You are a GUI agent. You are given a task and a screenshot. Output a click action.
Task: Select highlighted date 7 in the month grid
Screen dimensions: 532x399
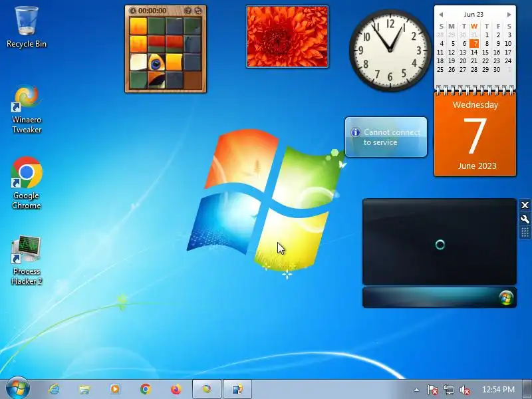click(x=475, y=43)
